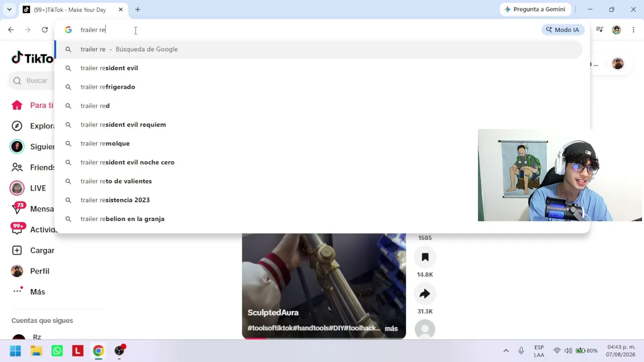Open Actividad icon with 99+ badge
This screenshot has width=644, height=362.
click(18, 229)
